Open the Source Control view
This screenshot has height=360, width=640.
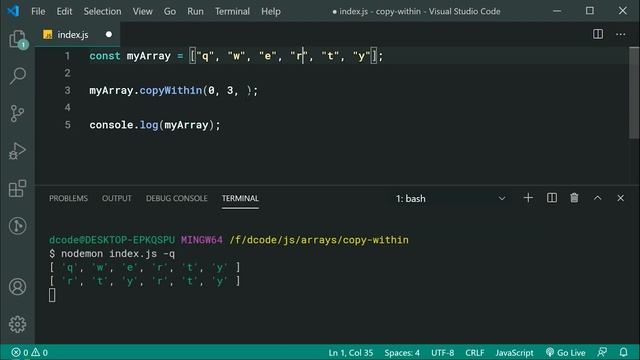(18, 113)
